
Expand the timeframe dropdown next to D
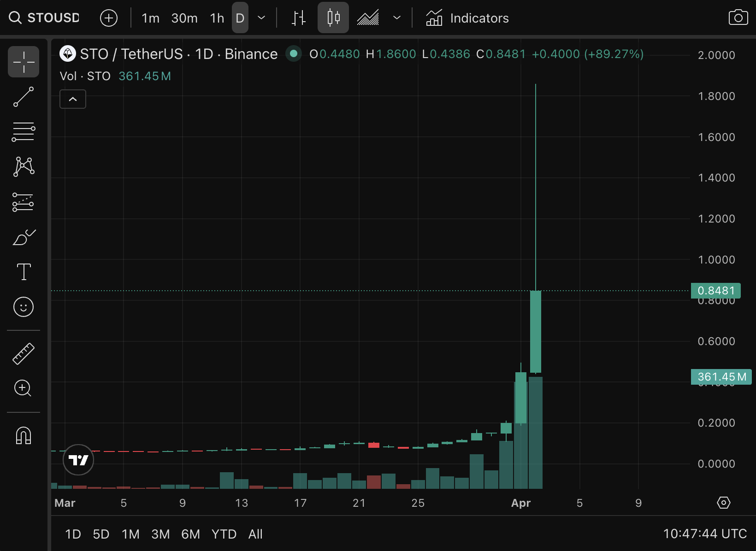261,18
